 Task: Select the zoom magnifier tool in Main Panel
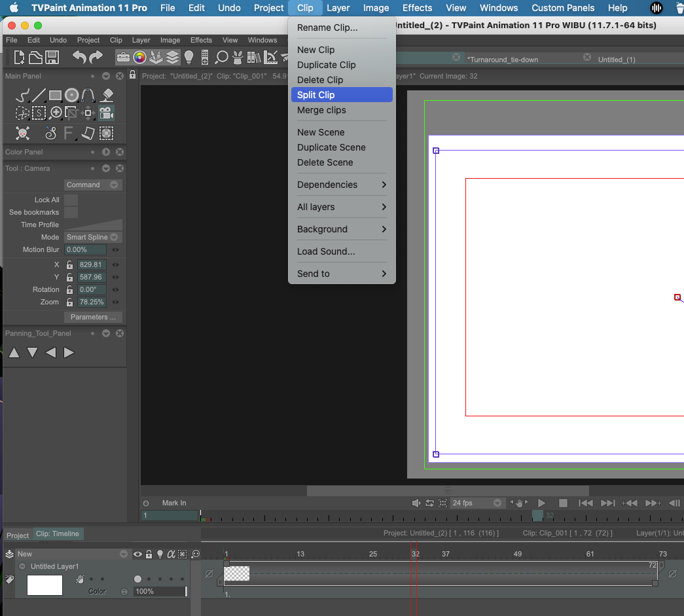[x=56, y=113]
